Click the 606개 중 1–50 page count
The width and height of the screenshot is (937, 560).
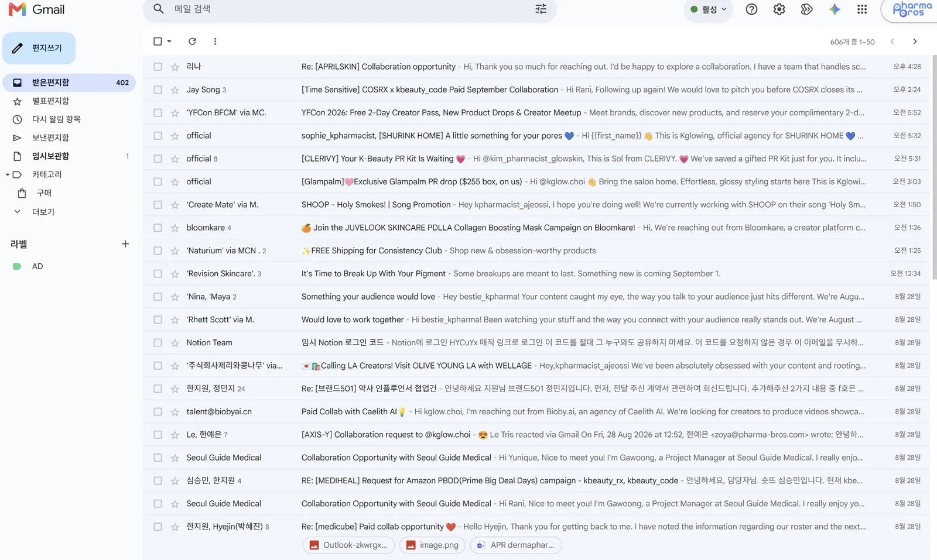pyautogui.click(x=852, y=42)
